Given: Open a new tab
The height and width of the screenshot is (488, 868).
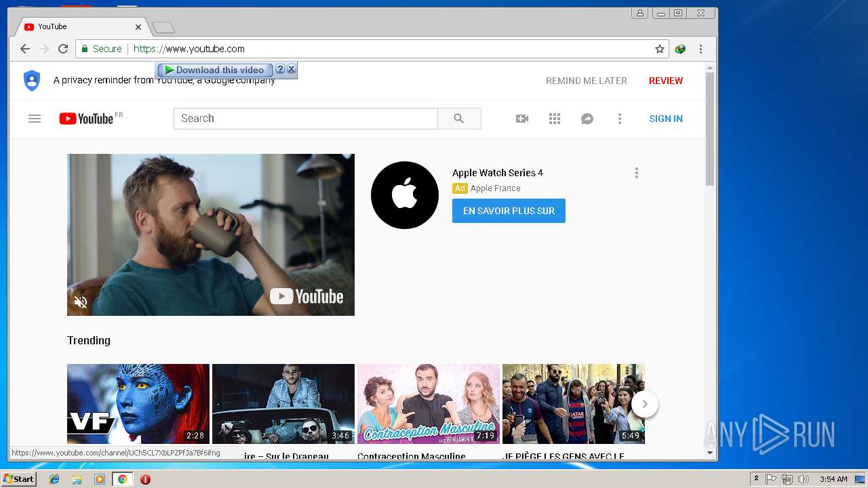Looking at the screenshot, I should pyautogui.click(x=163, y=27).
